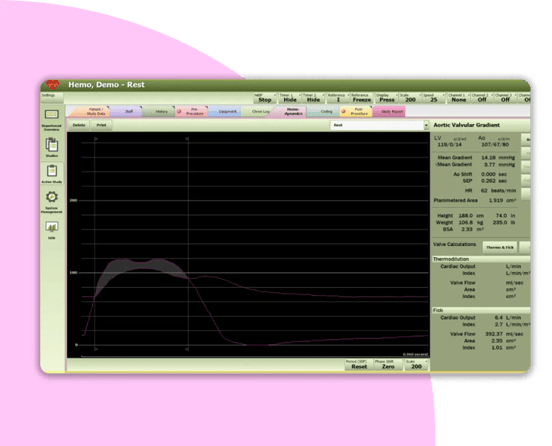Open the Speed 25 dropdown
Viewport: 552px width, 446px height.
click(434, 98)
